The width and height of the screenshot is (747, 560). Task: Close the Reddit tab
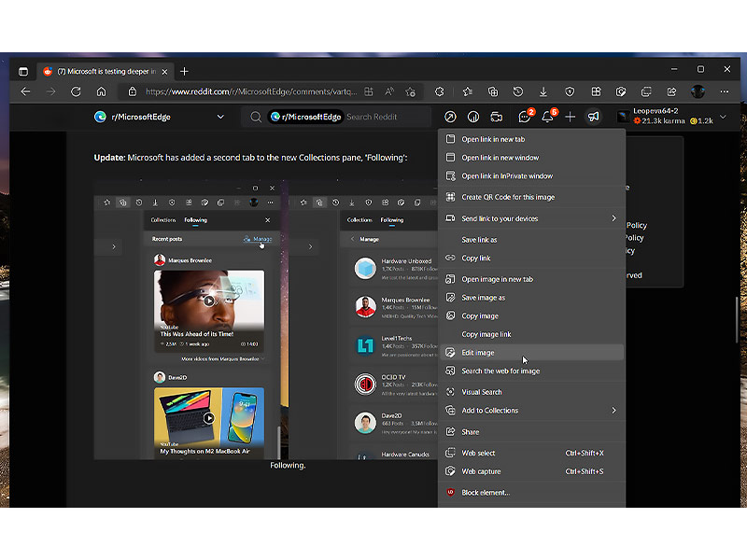[x=164, y=72]
